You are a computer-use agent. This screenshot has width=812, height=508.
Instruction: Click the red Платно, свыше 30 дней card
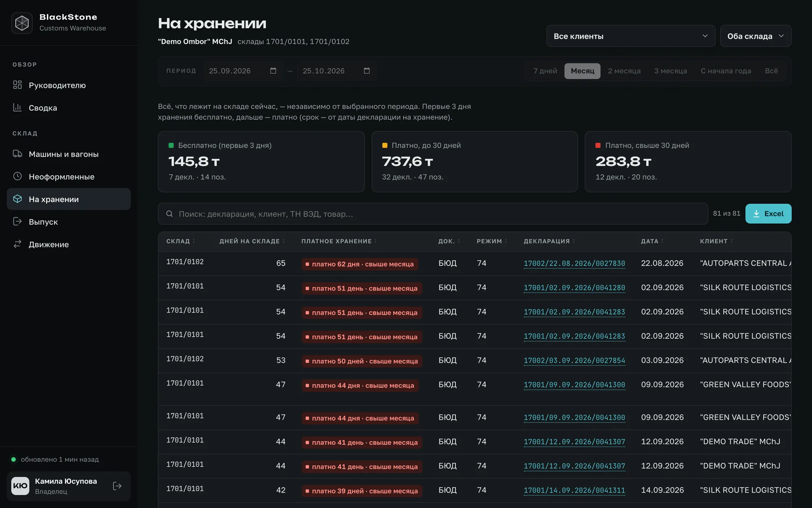point(688,161)
